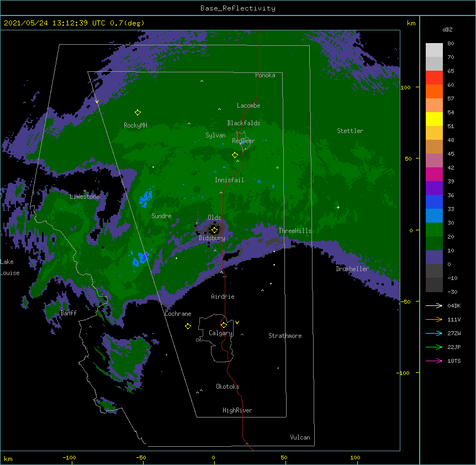Click the Vulcan town label
Image resolution: width=476 pixels, height=465 pixels.
[300, 437]
